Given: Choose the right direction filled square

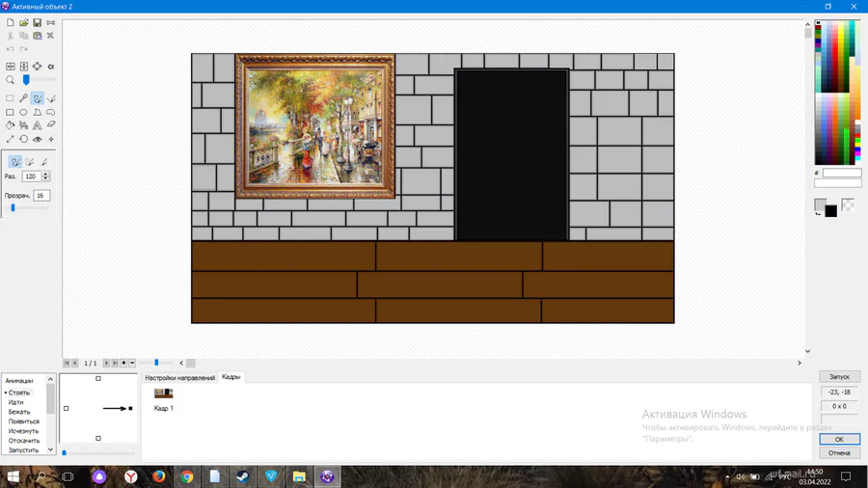Looking at the screenshot, I should pyautogui.click(x=130, y=408).
